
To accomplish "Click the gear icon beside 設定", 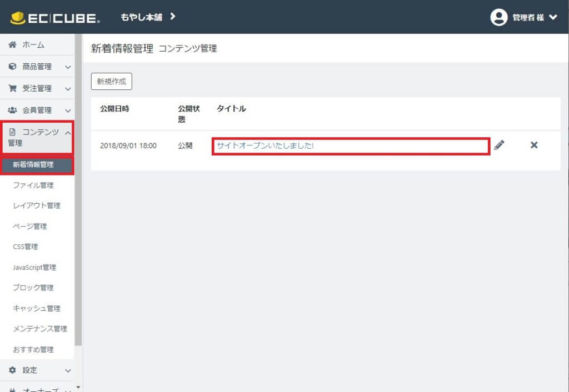I will click(13, 370).
